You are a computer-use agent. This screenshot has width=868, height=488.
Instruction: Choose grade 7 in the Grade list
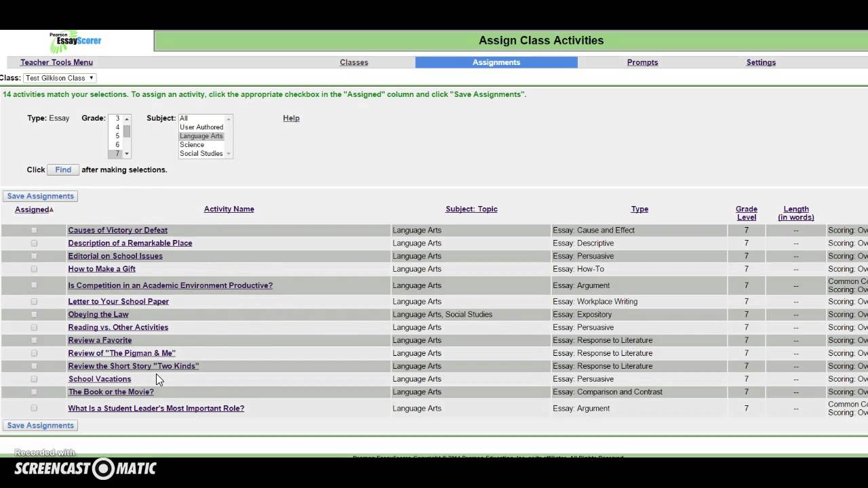tap(117, 154)
